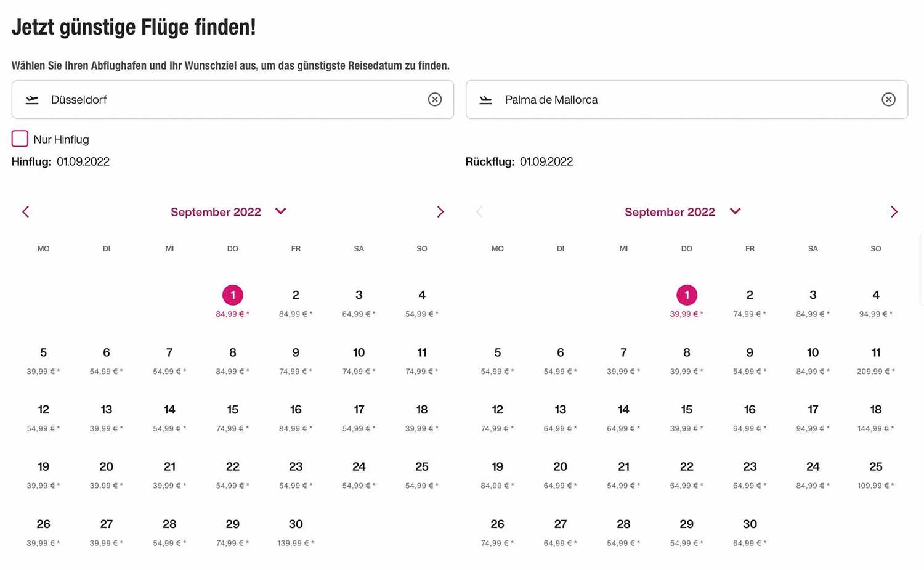The width and height of the screenshot is (924, 570).
Task: Choose return flight on 25 September for 109,99 €
Action: click(x=876, y=475)
